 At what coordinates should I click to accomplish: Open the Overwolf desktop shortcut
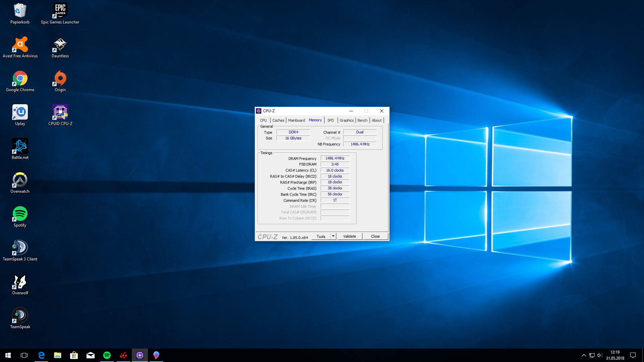20,282
